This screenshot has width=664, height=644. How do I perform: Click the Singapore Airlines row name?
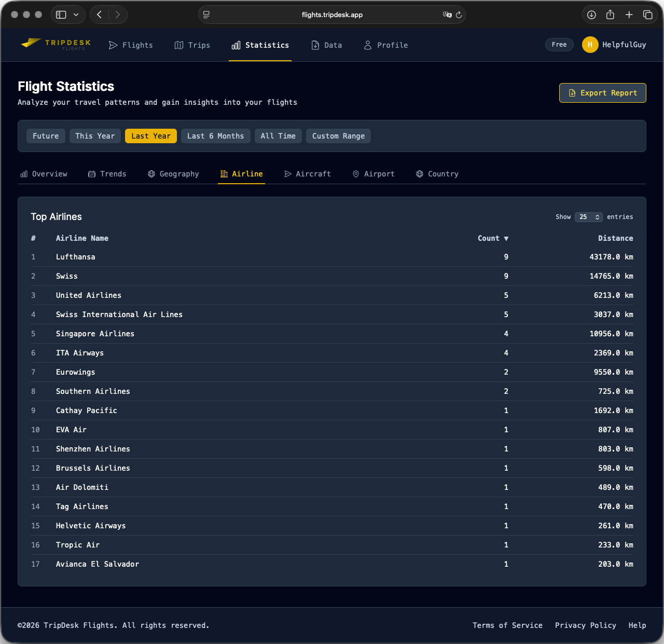point(95,334)
